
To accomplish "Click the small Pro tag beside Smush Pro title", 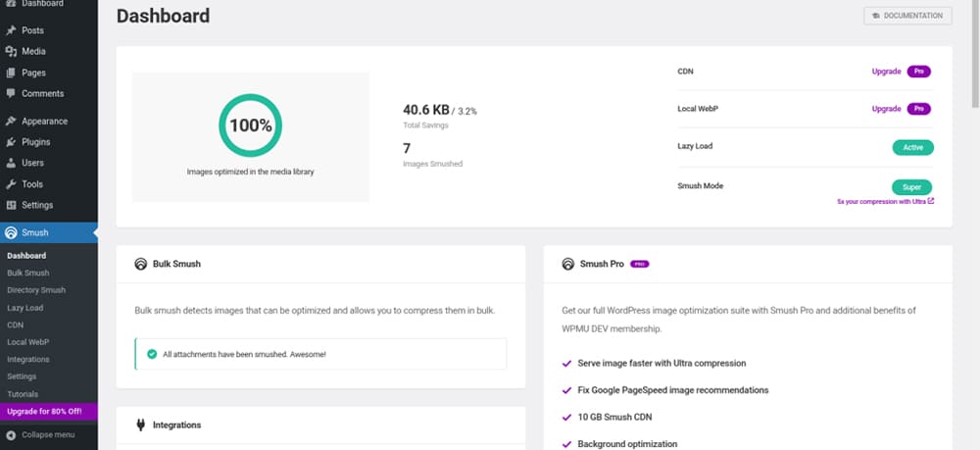I will [639, 265].
